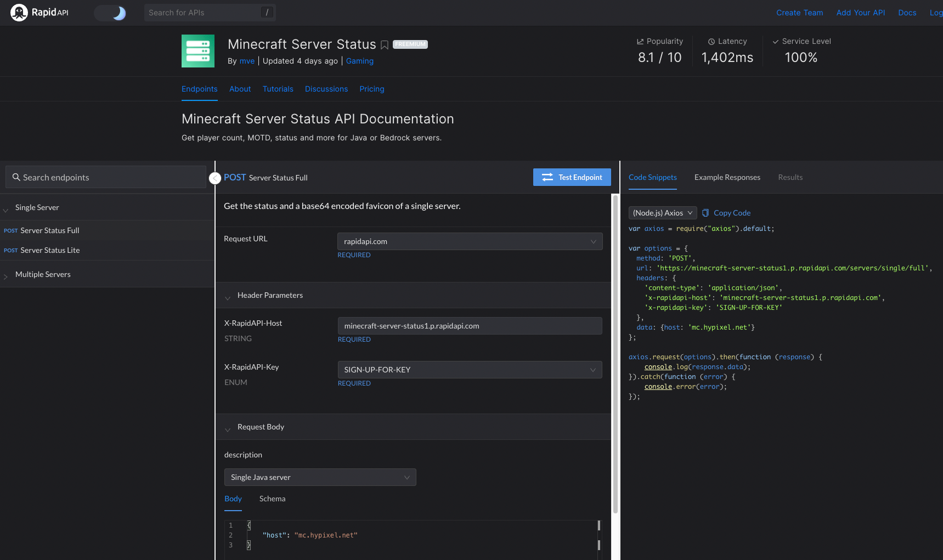Viewport: 943px width, 560px height.
Task: Collapse the endpoints sidebar arrow
Action: 215,178
